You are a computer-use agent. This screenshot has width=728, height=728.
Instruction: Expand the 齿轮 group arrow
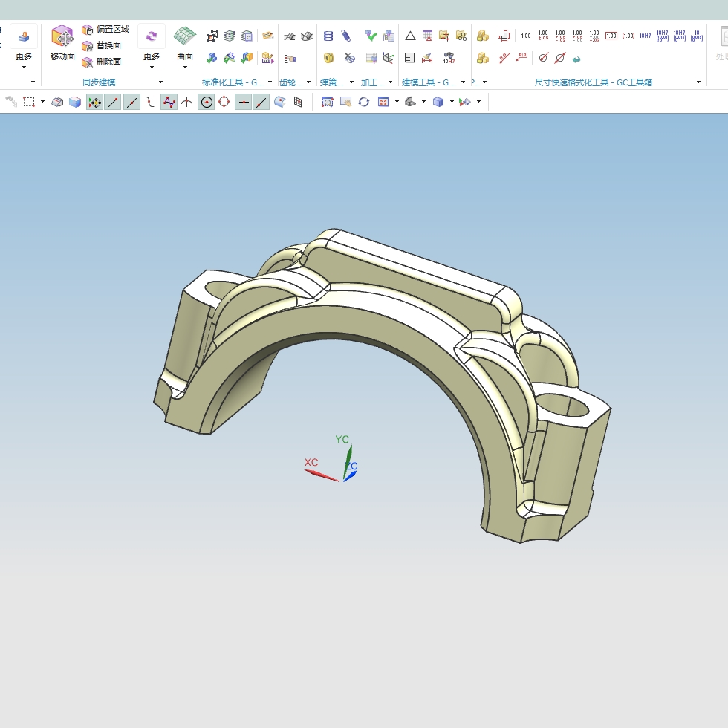[308, 82]
